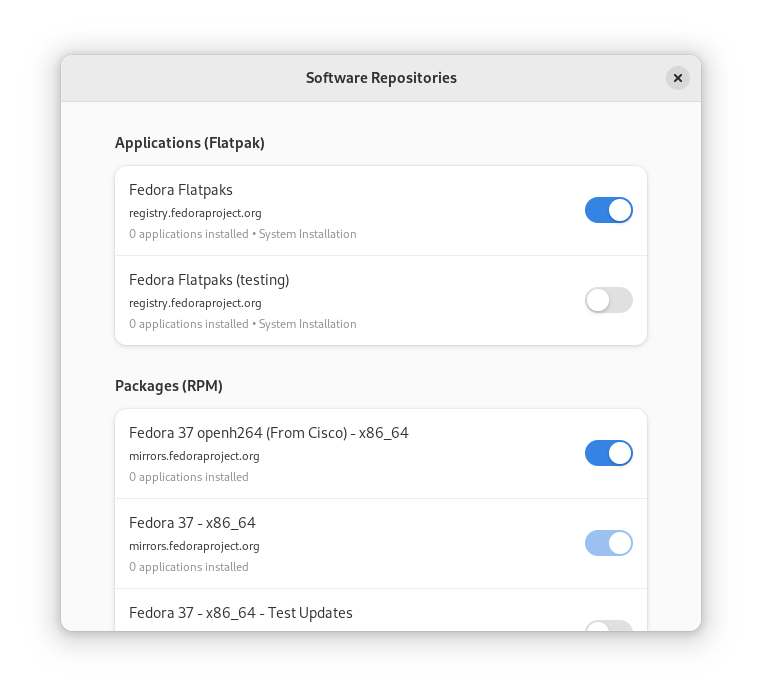Screen dimensions: 762x698
Task: Click "0 applications installed" under openh264 repository
Action: tap(189, 477)
